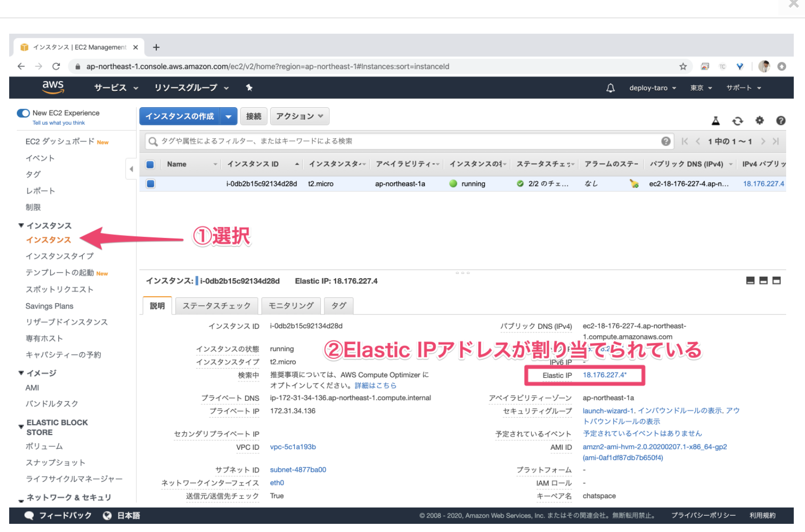The image size is (805, 532).
Task: Click the 接続 button
Action: pos(254,116)
